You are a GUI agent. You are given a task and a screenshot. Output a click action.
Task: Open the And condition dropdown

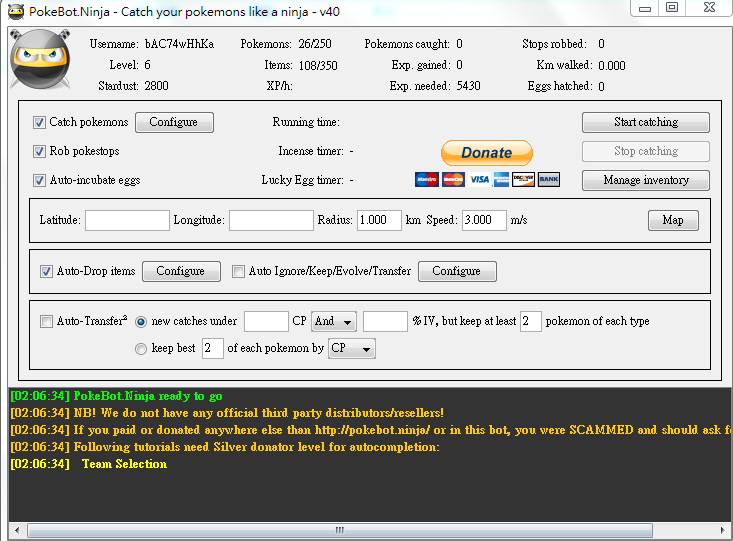[334, 322]
